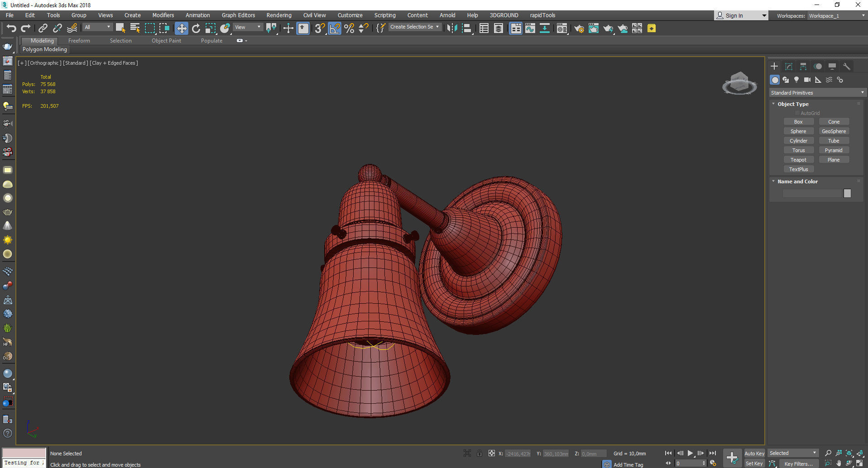Toggle the Selection Lock padlock
Screen dimensions: 868x468
pyautogui.click(x=480, y=453)
